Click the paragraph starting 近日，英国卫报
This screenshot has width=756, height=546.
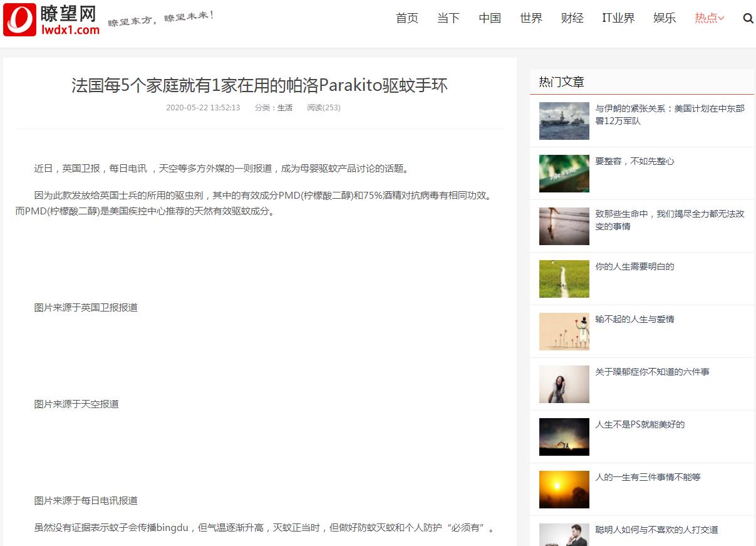pyautogui.click(x=222, y=169)
